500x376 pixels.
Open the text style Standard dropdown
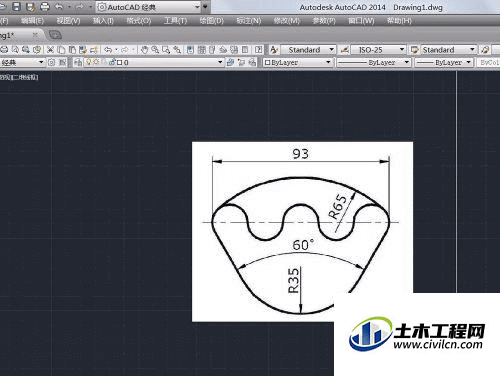click(308, 50)
